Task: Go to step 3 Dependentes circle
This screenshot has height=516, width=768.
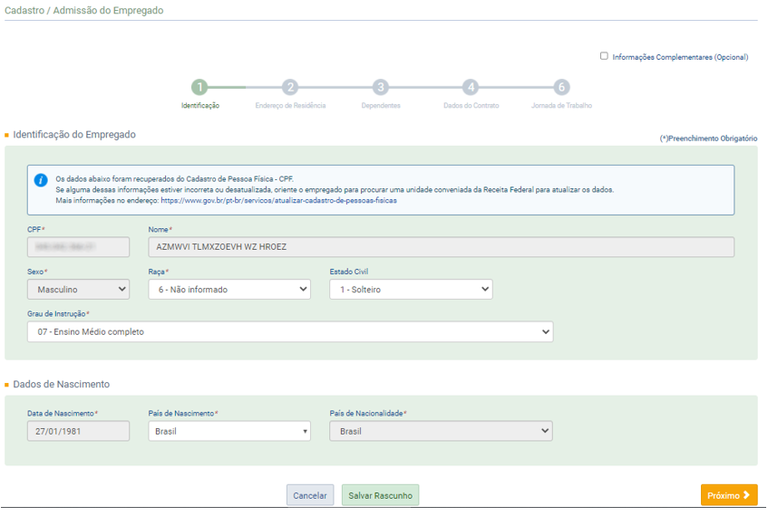Action: [380, 88]
